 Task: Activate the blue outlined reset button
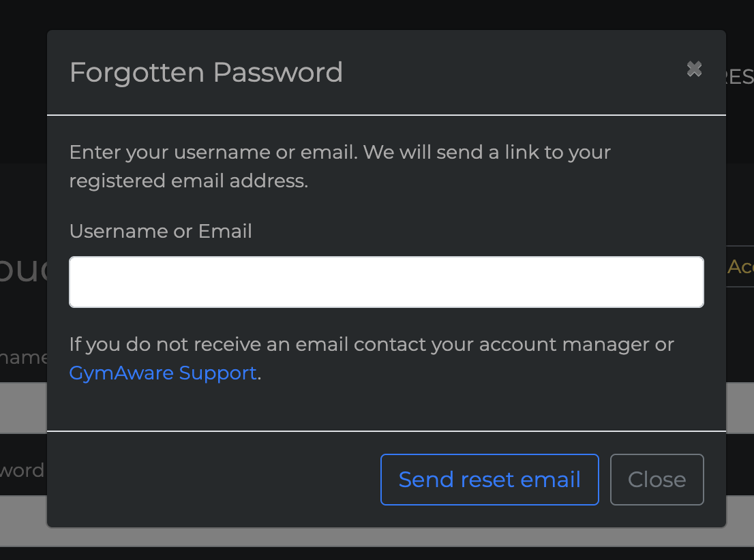pyautogui.click(x=489, y=479)
